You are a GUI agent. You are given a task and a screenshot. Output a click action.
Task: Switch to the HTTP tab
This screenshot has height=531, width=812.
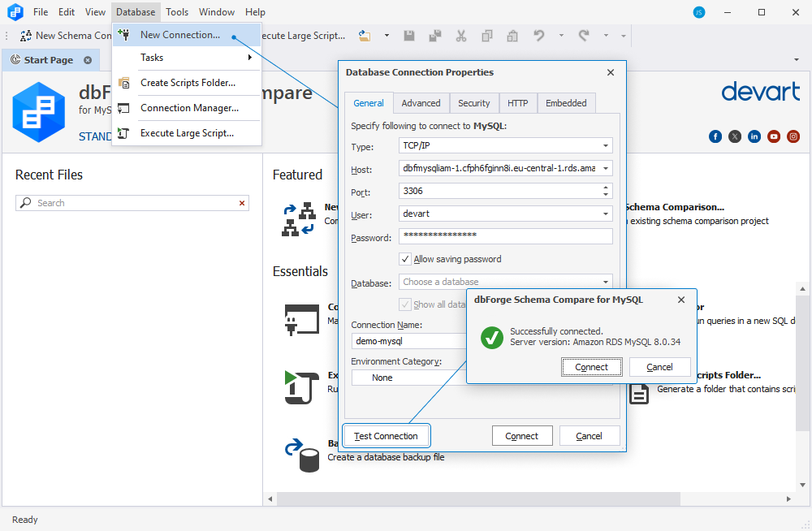[518, 103]
